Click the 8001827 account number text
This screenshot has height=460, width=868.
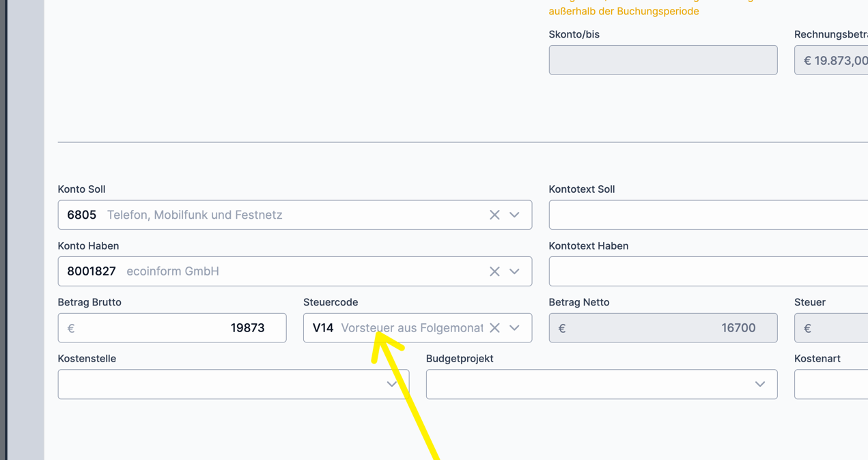click(x=92, y=271)
